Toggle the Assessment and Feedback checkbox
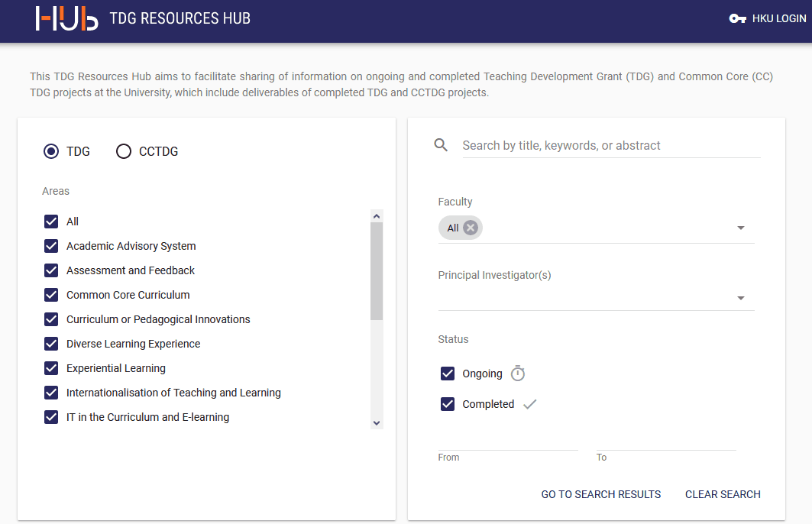Screen dimensions: 812x524 (51, 270)
